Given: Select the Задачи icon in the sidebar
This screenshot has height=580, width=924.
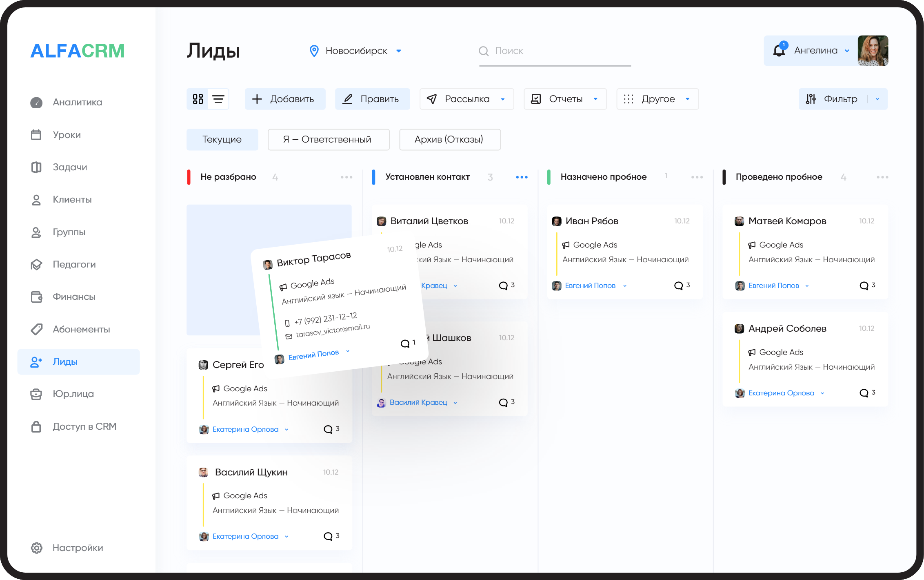Looking at the screenshot, I should pos(36,167).
